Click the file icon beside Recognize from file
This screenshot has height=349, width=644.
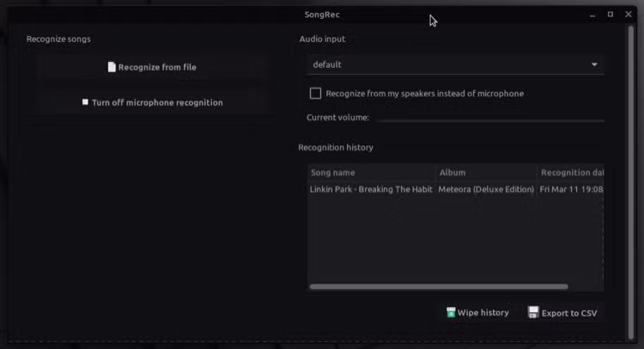coord(112,67)
